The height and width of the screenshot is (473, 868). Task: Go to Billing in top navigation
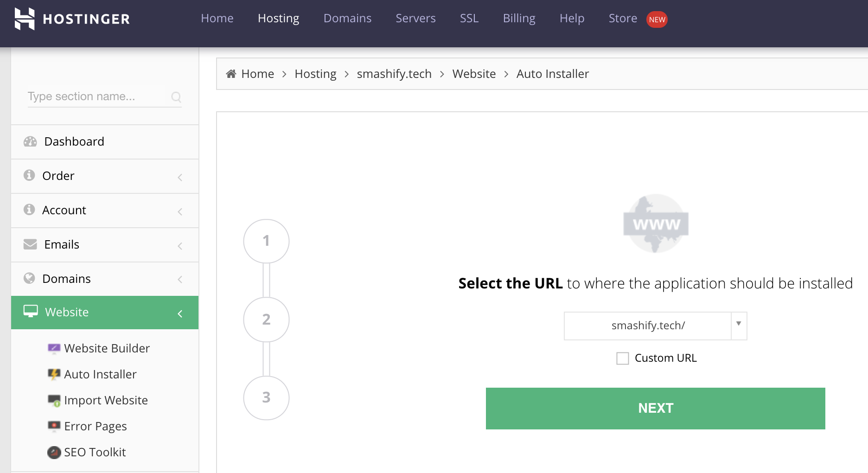pyautogui.click(x=519, y=19)
